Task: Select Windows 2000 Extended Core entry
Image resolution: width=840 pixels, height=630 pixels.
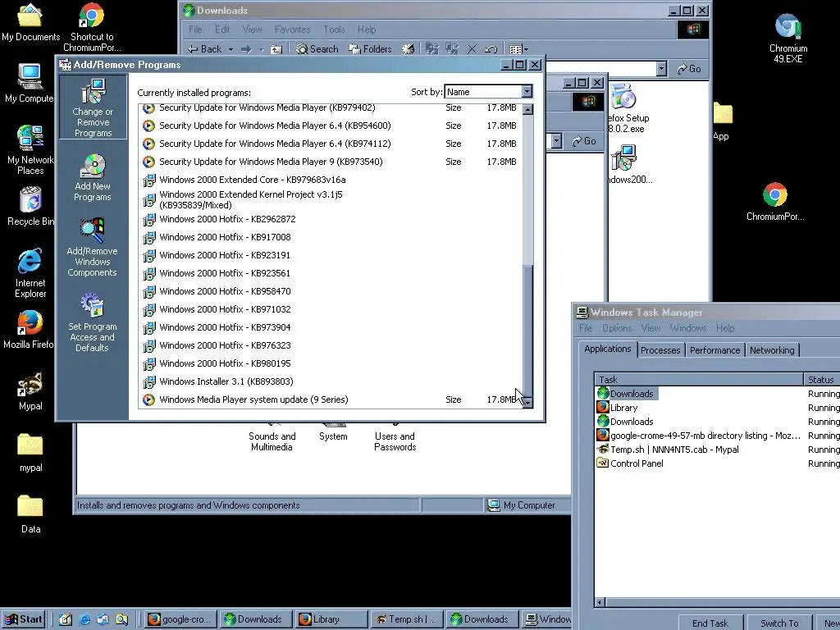Action: coord(331,180)
